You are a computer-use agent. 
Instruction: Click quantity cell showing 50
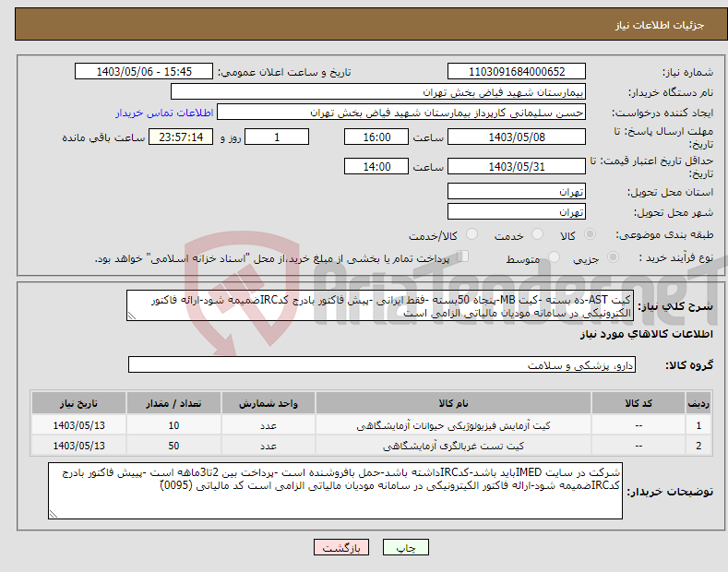point(173,446)
